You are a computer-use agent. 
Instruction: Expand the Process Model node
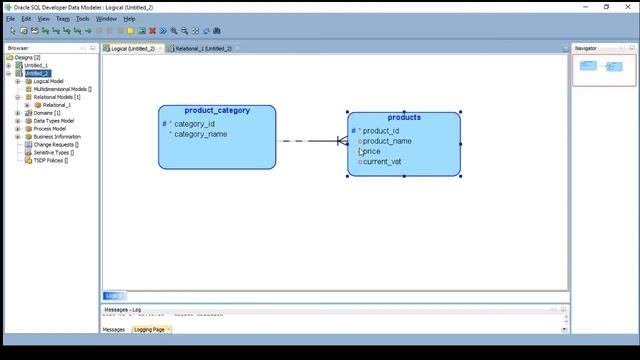tap(18, 129)
